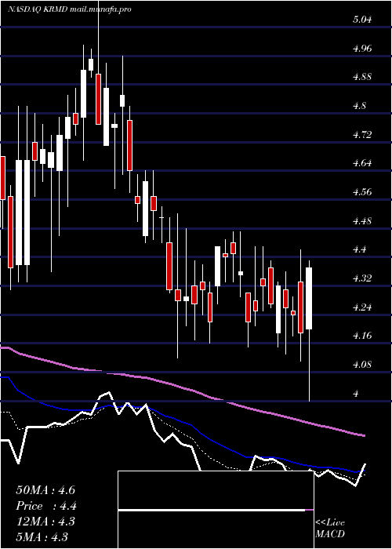Click the 4.88 price axis label
Image resolution: width=392 pixels, height=549 pixels.
(x=362, y=77)
